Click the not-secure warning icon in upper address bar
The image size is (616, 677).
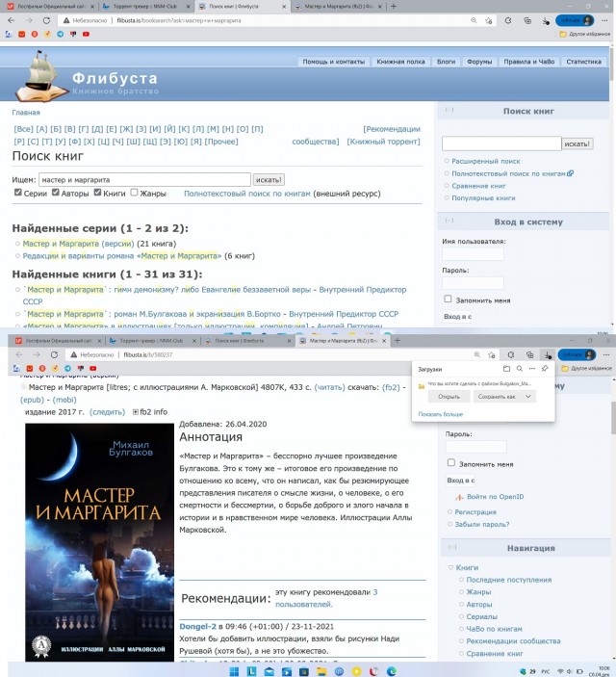coord(66,20)
